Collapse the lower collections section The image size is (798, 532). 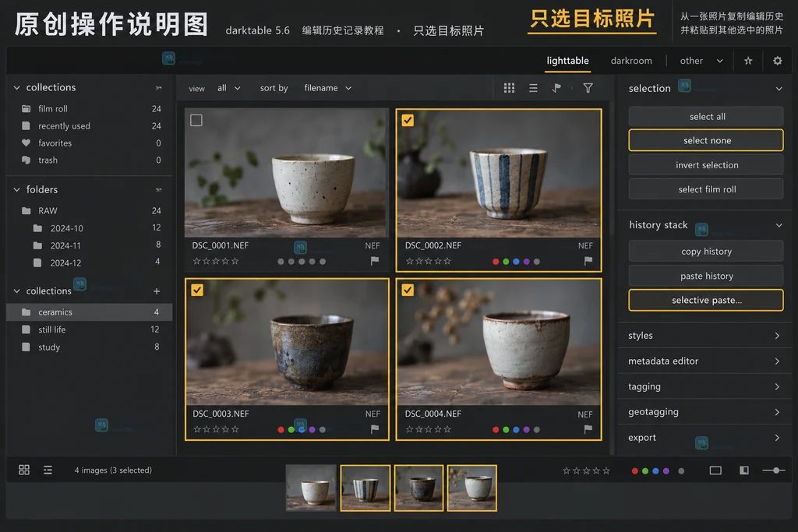17,291
